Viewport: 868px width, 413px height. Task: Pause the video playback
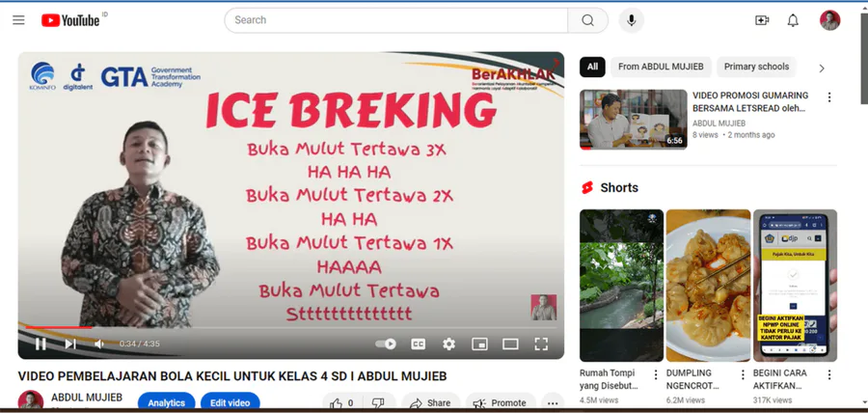click(x=41, y=344)
